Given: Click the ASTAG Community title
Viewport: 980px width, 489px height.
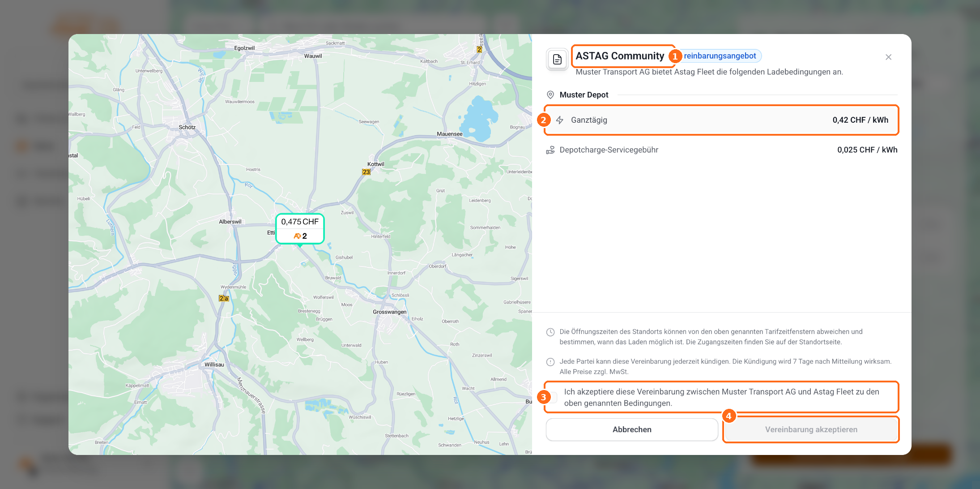Looking at the screenshot, I should [620, 56].
